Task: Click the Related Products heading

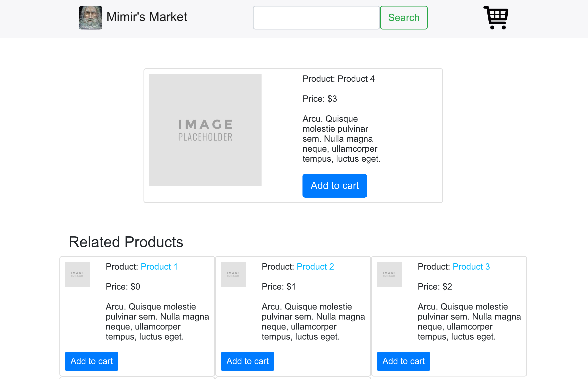Action: point(126,242)
